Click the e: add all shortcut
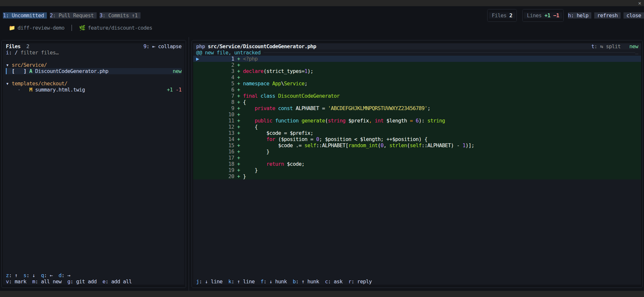Viewport: 644px width, 297px height. coord(117,282)
